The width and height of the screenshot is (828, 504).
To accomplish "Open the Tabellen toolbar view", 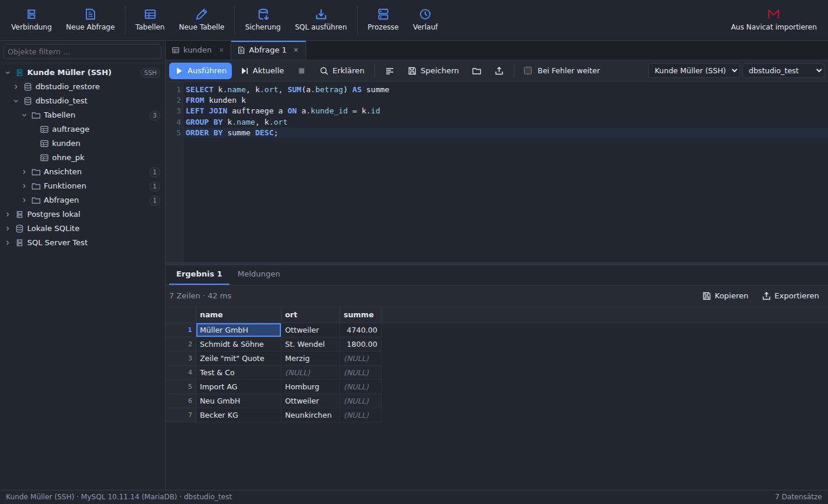I will pyautogui.click(x=150, y=20).
